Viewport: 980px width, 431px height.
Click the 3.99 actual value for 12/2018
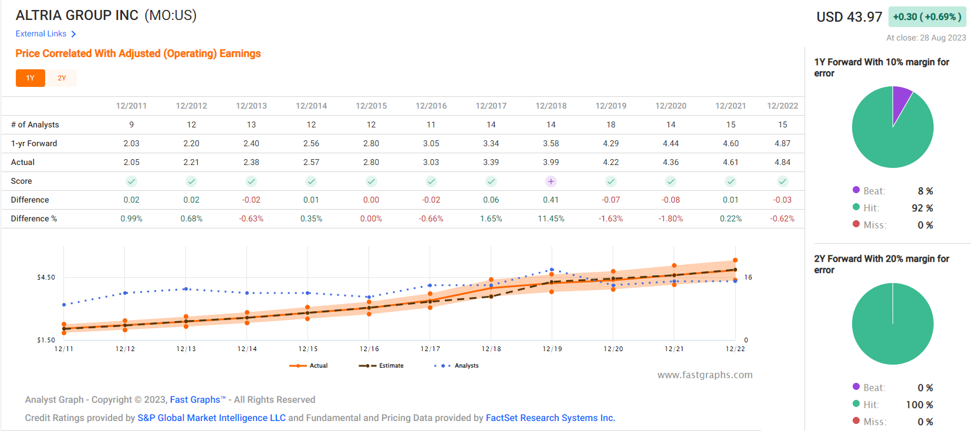(x=551, y=162)
